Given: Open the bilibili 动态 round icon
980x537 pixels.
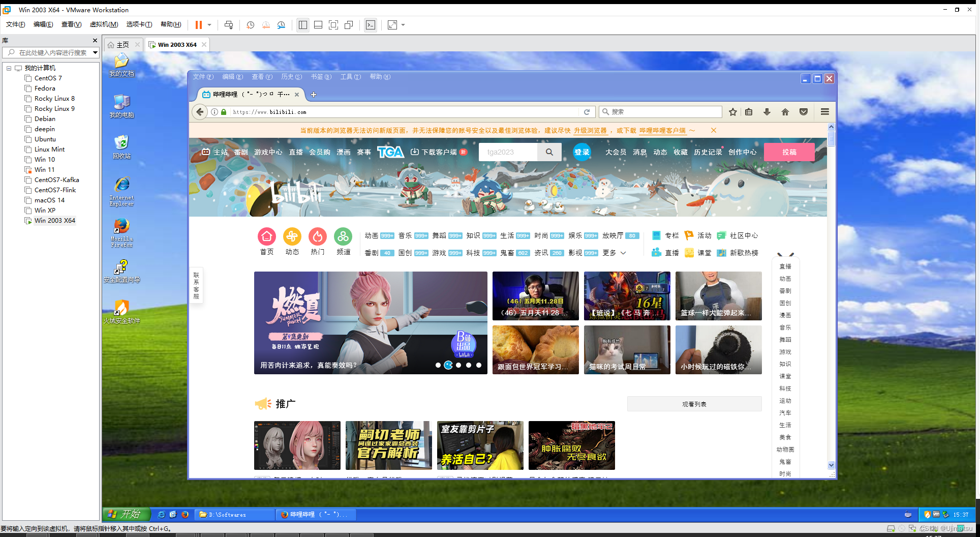Looking at the screenshot, I should click(x=292, y=236).
